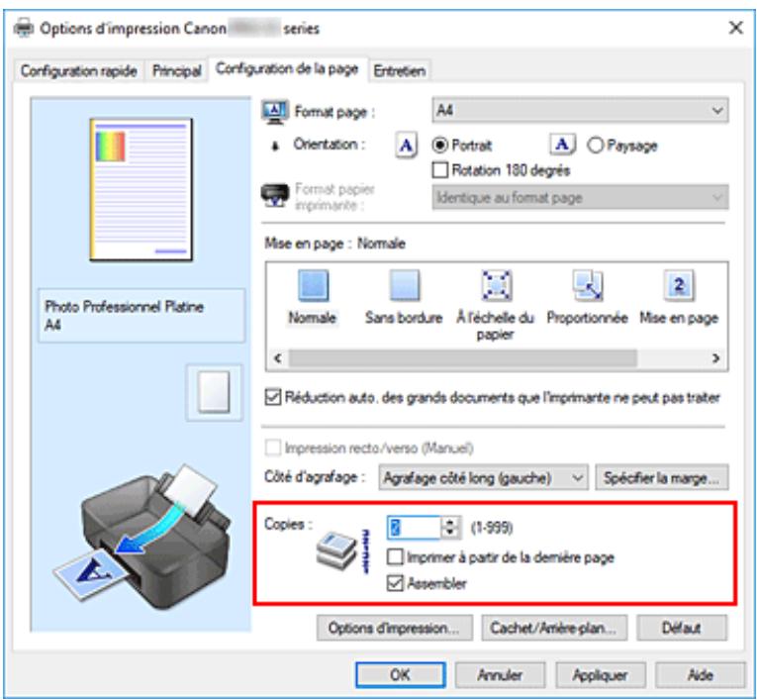757x700 pixels.
Task: Click the Portrait orientation A icon
Action: point(406,145)
